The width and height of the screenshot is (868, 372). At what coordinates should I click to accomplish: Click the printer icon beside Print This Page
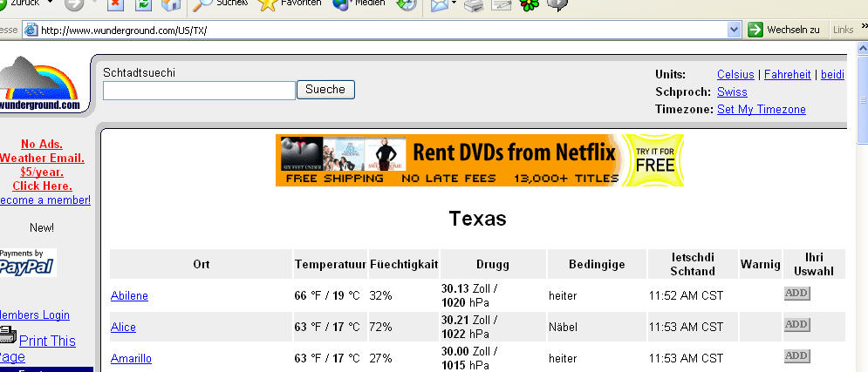(x=8, y=335)
